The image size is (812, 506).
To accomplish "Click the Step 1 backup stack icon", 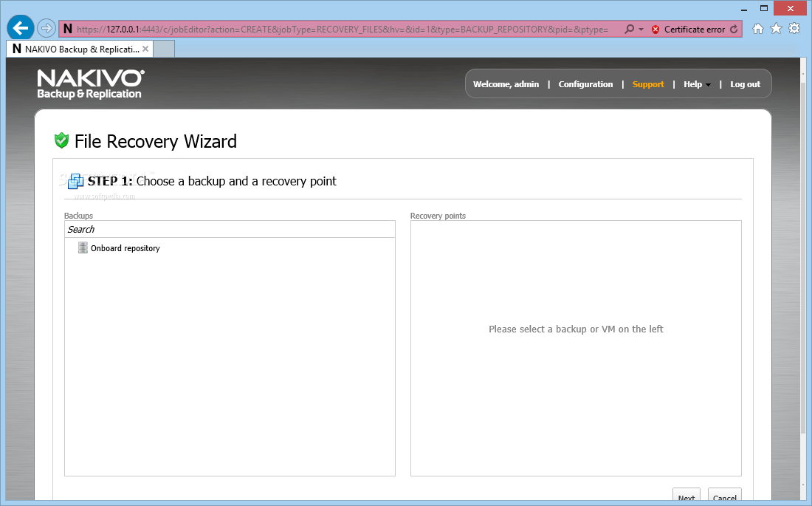I will click(x=75, y=181).
